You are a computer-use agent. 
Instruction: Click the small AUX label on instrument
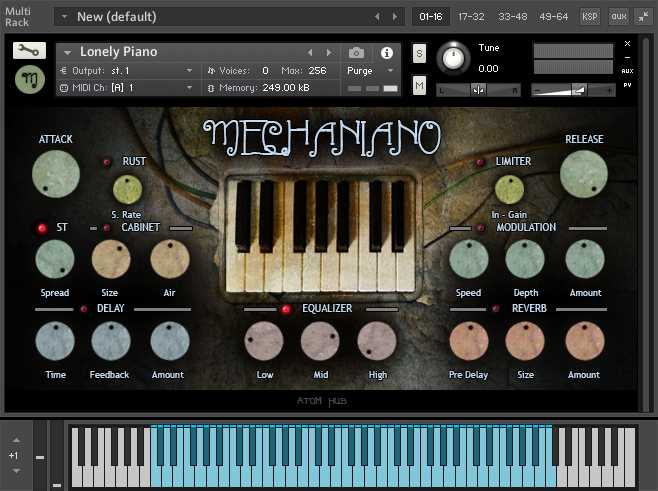627,71
